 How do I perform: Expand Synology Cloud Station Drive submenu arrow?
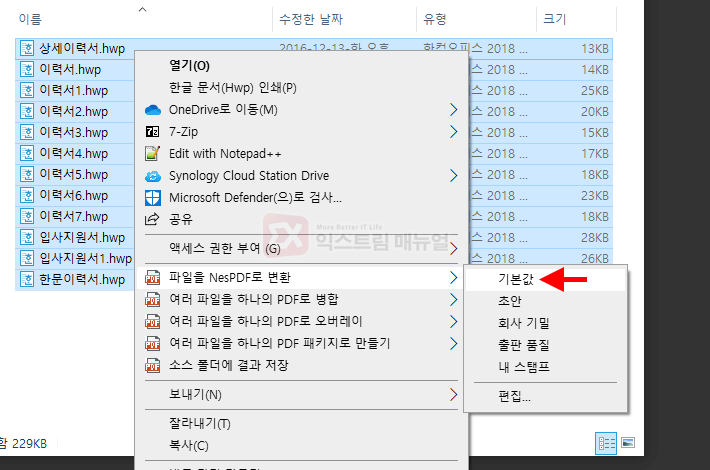(x=453, y=176)
